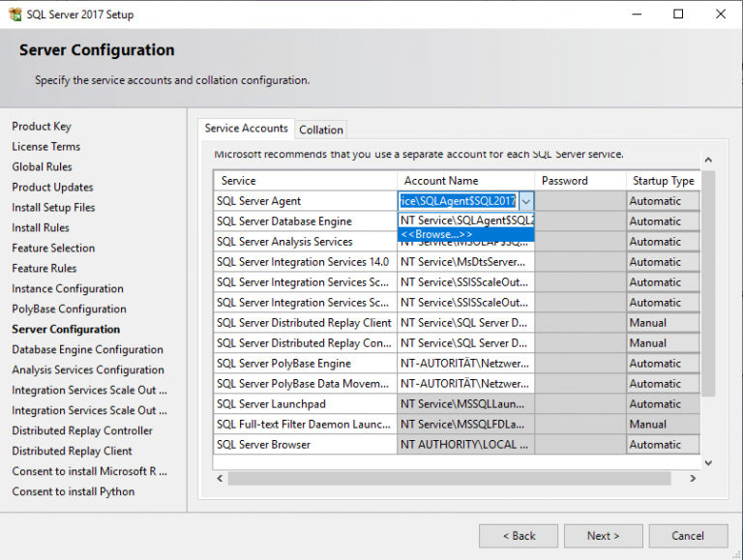Image resolution: width=743 pixels, height=560 pixels.
Task: Minimize the SQL Server 2017 Setup window
Action: pyautogui.click(x=637, y=15)
